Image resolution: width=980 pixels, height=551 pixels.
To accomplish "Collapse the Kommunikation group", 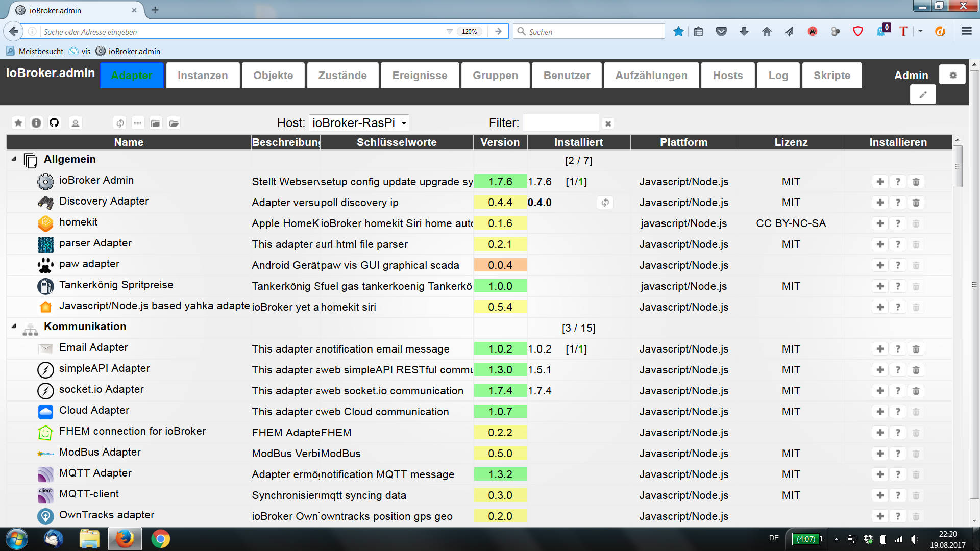I will pyautogui.click(x=14, y=327).
